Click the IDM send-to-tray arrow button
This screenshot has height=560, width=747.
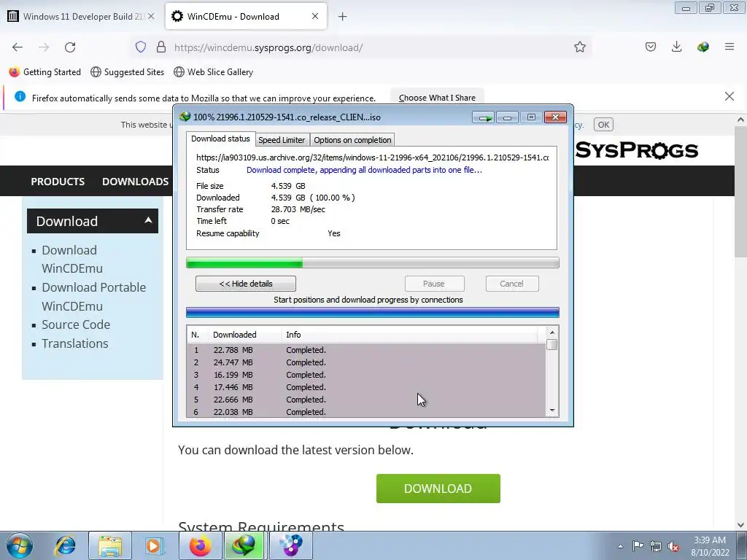[x=483, y=117]
